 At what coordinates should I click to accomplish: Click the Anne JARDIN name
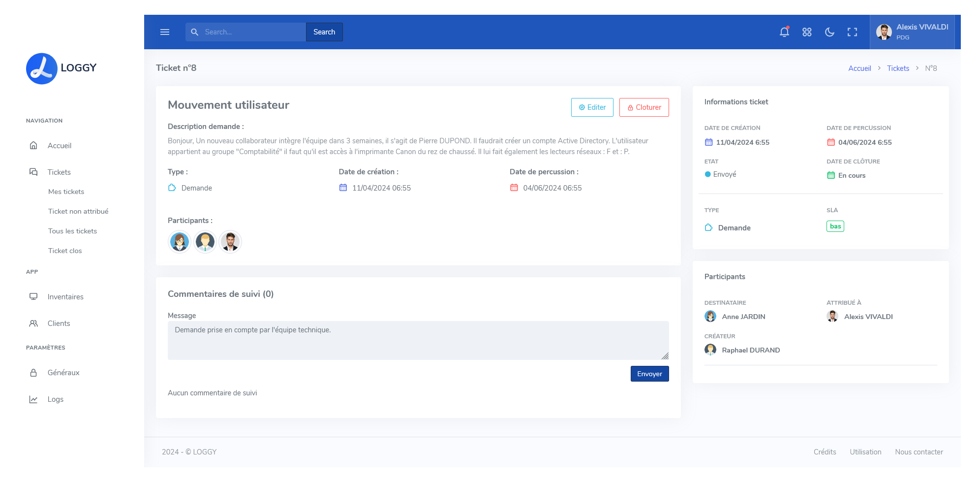click(743, 317)
